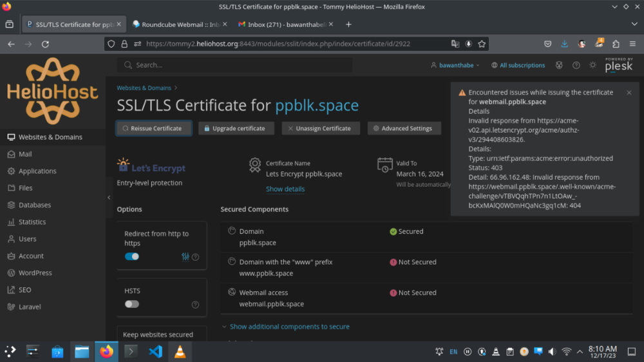Image resolution: width=644 pixels, height=362 pixels.
Task: Click Unassign Certificate button
Action: (x=321, y=128)
